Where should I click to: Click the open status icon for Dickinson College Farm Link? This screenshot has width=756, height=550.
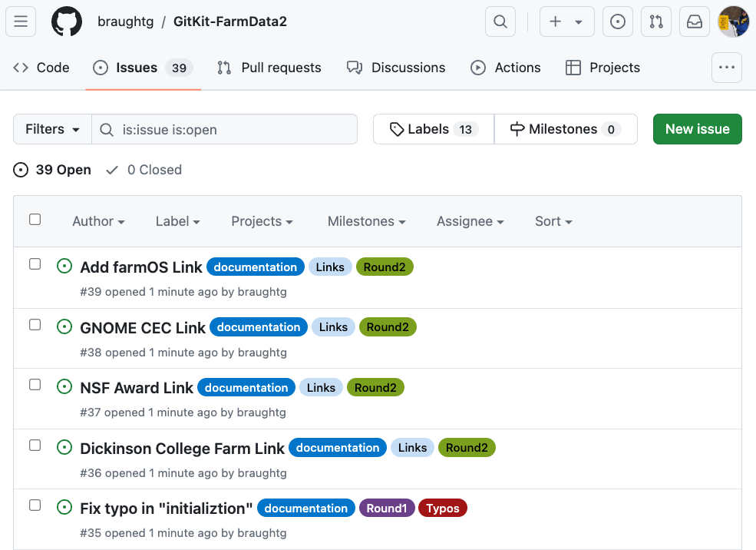click(64, 447)
